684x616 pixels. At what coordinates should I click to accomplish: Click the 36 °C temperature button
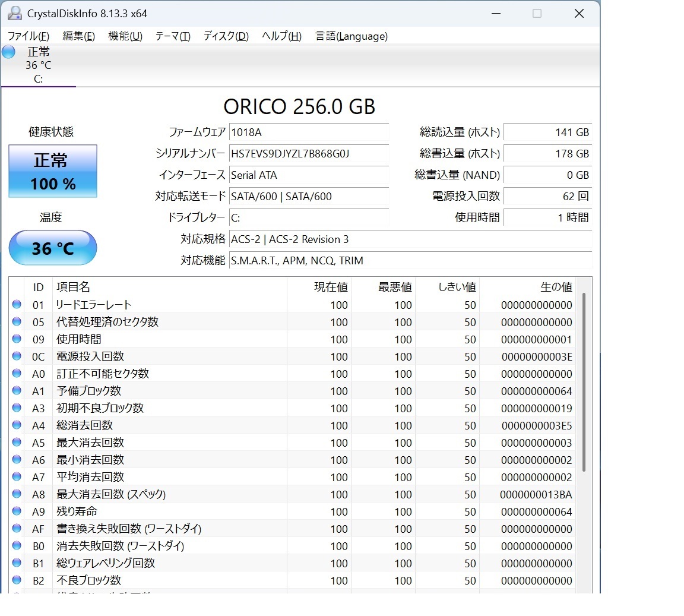[x=53, y=248]
